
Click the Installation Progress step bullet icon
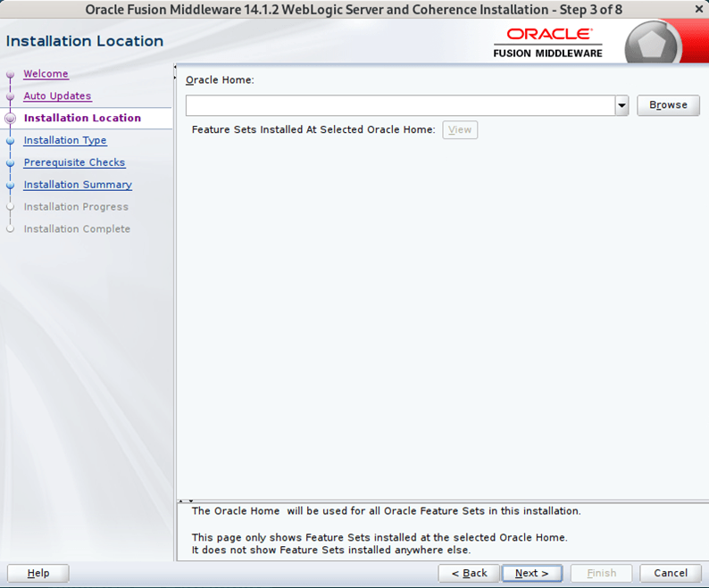11,207
